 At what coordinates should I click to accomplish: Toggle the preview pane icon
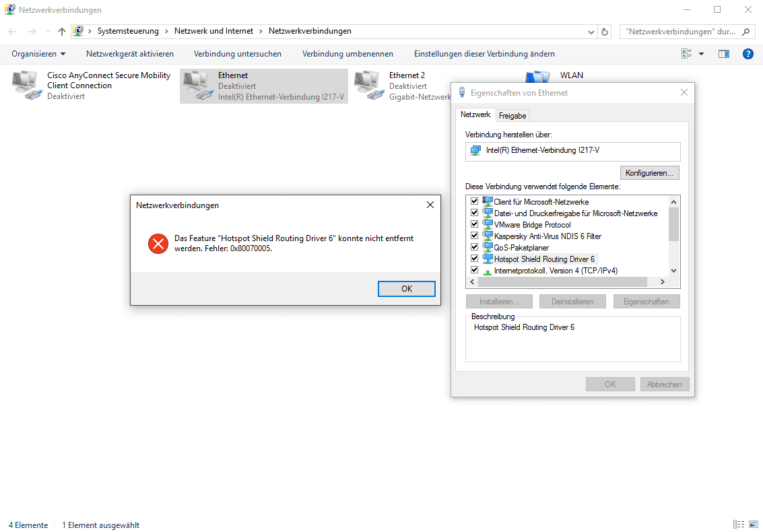coord(723,54)
